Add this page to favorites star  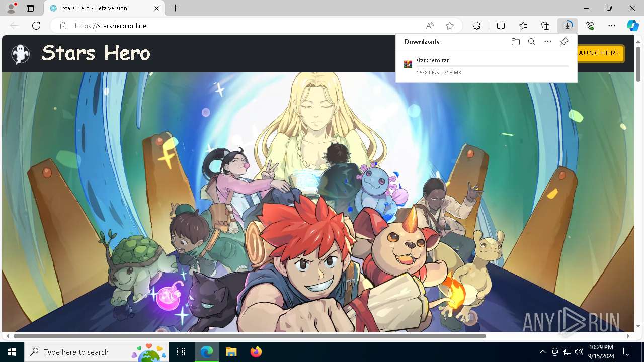(x=450, y=26)
